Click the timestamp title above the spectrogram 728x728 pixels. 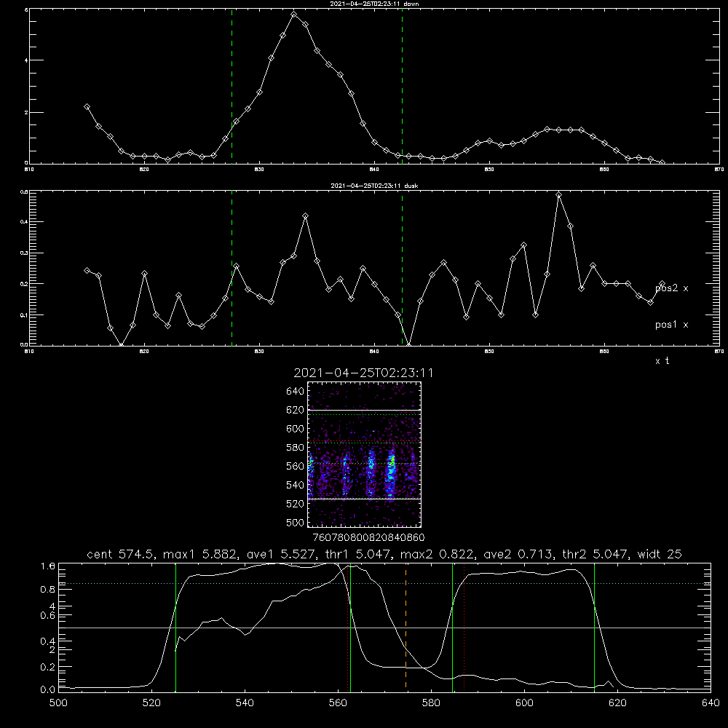click(363, 373)
